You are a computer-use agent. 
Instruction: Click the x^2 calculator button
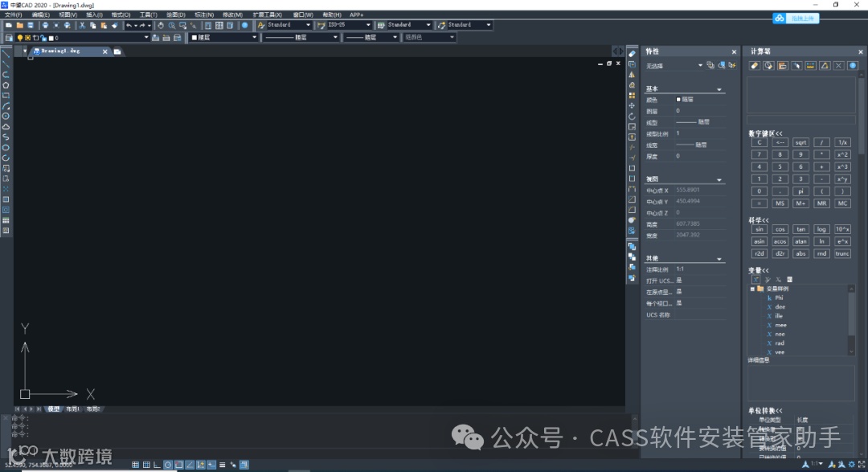(842, 154)
